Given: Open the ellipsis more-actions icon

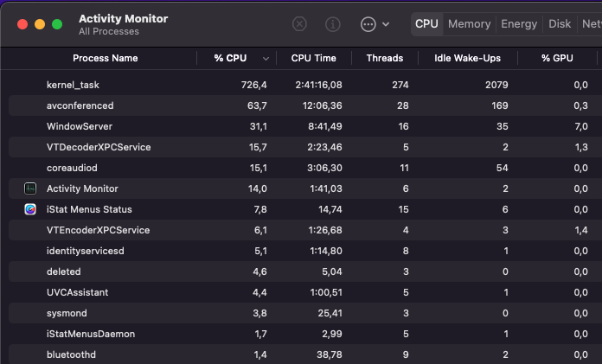Looking at the screenshot, I should coord(368,24).
